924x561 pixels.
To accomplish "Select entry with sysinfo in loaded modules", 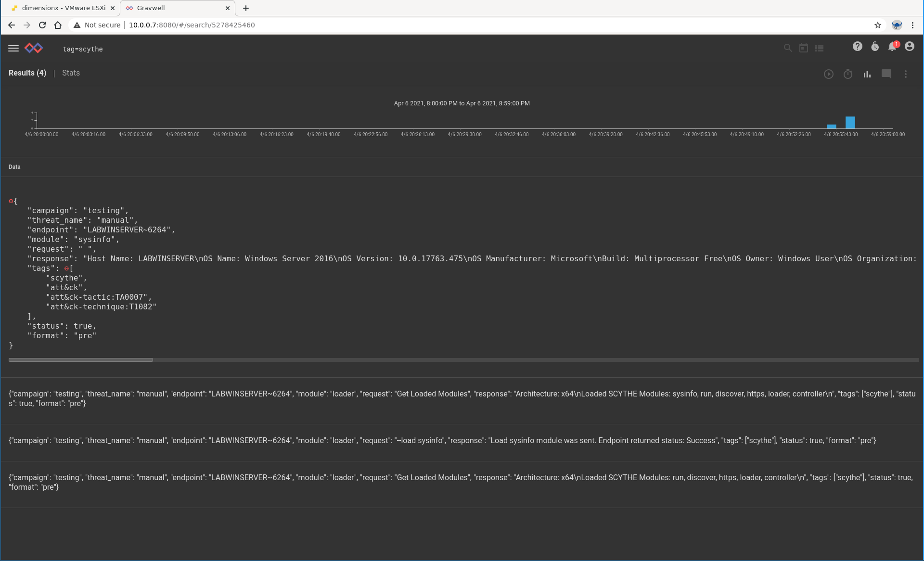I will coord(462,398).
